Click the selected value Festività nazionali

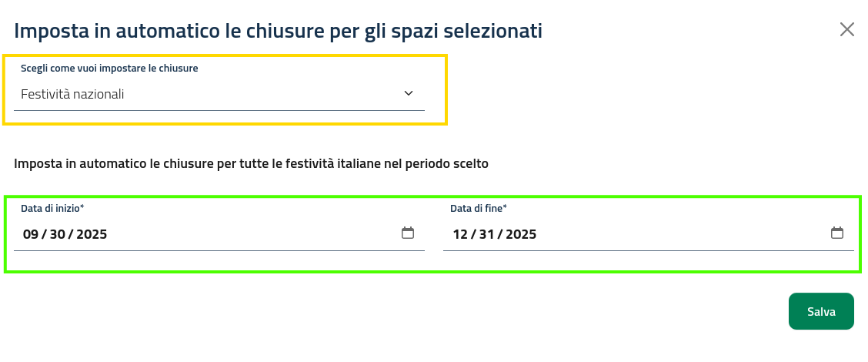(x=72, y=95)
